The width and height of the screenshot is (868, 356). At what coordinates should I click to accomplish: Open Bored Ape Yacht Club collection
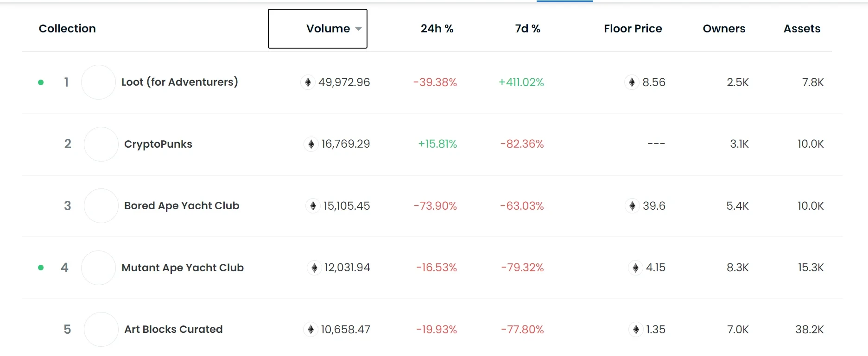[182, 206]
